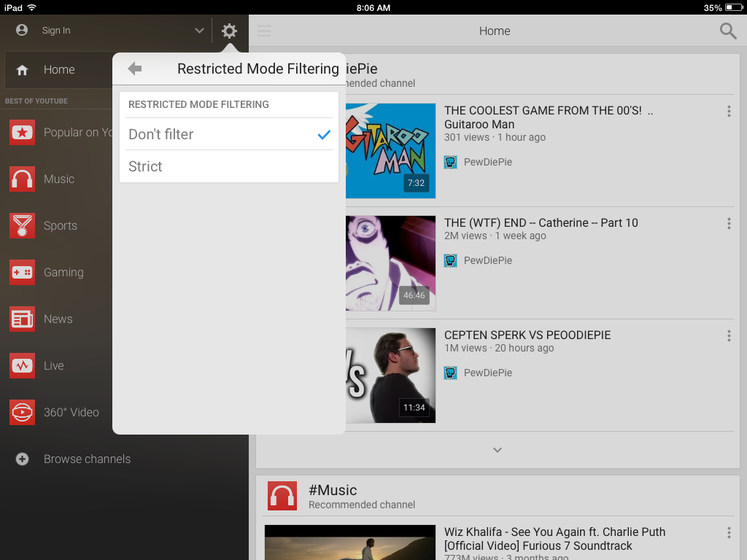Open THE (WTF) END Catherine title
This screenshot has height=560, width=747.
(541, 223)
